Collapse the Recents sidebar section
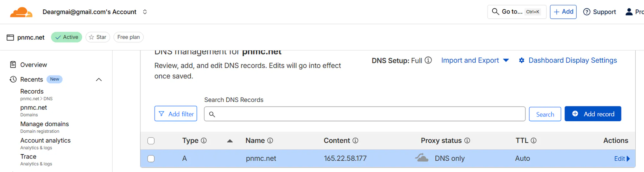This screenshot has height=172, width=644. [x=99, y=79]
